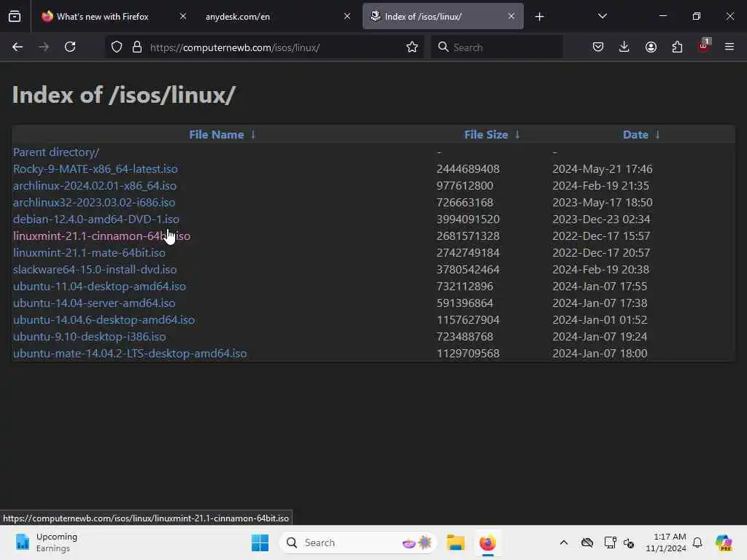The width and height of the screenshot is (747, 560).
Task: Click the Firefox toolbar search box
Action: tap(496, 47)
